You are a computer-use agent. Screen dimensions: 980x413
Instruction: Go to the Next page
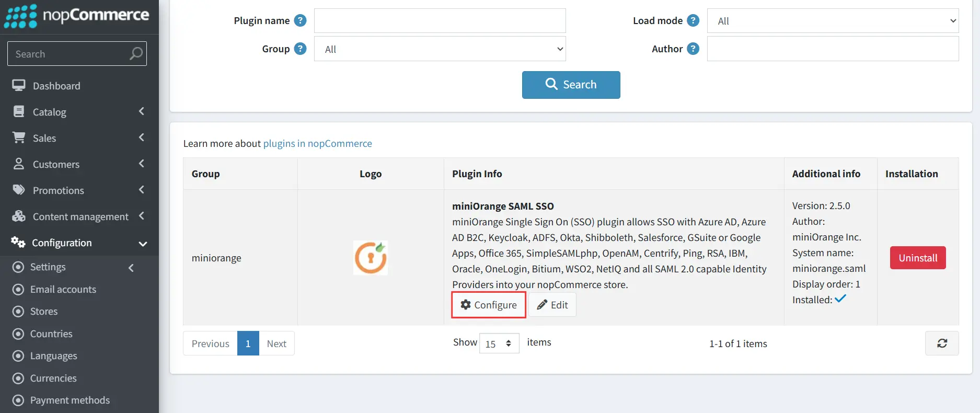click(x=276, y=343)
